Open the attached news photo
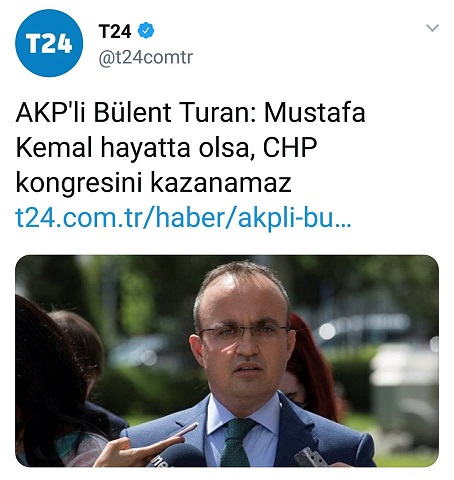This screenshot has width=454, height=480. (227, 361)
